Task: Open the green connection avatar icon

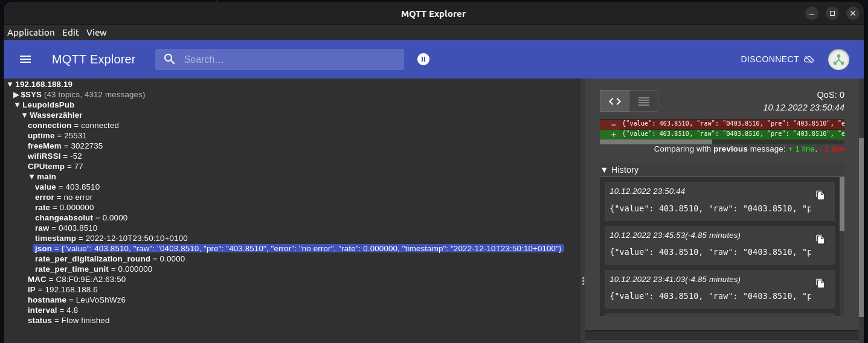Action: [838, 59]
